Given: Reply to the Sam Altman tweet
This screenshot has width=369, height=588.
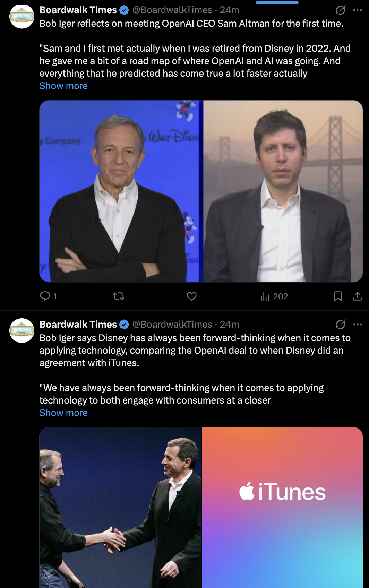Looking at the screenshot, I should coord(45,296).
